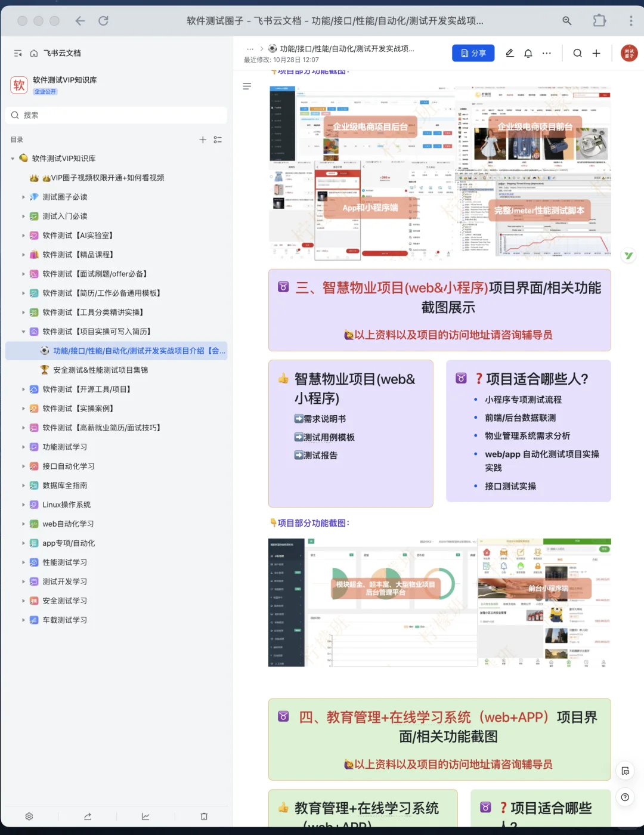Collapse the 软件测试【项目实操可写入简历】 section

point(23,331)
